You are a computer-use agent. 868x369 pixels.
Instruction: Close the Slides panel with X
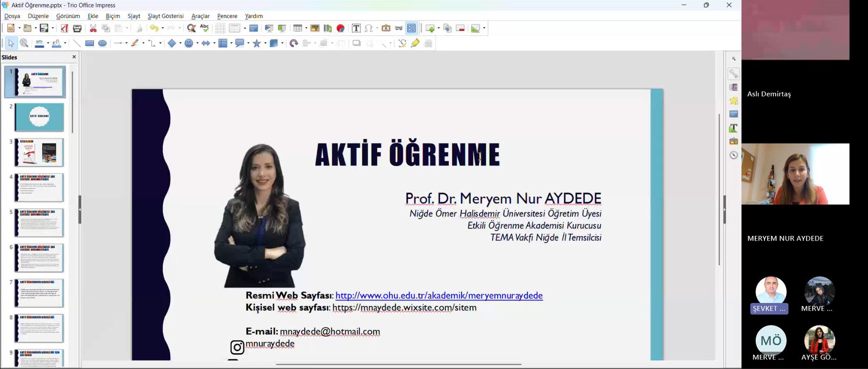74,57
